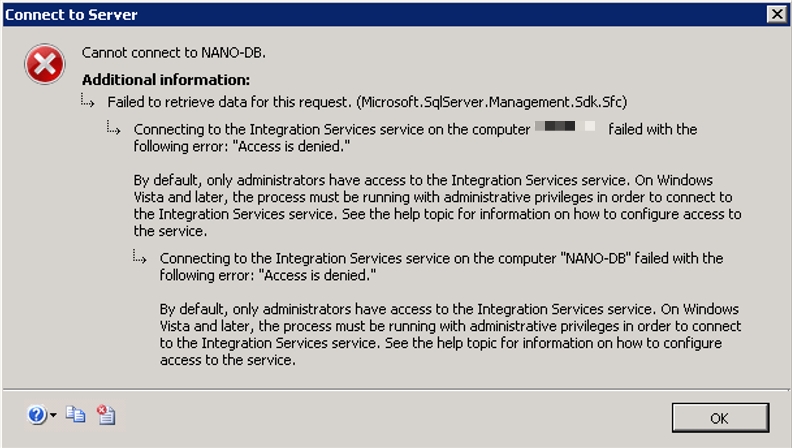Click the OK button
Viewport: 792px width, 448px height.
click(x=720, y=418)
